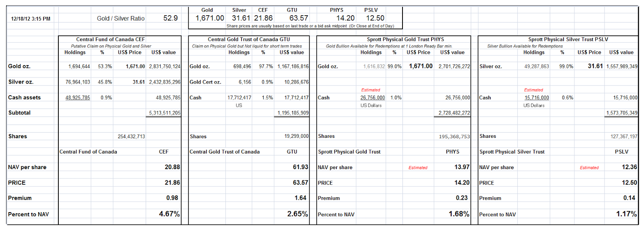Click Silver Bullion Available for Redemptions note
Viewport: 644px width, 227px height.
pyautogui.click(x=525, y=46)
